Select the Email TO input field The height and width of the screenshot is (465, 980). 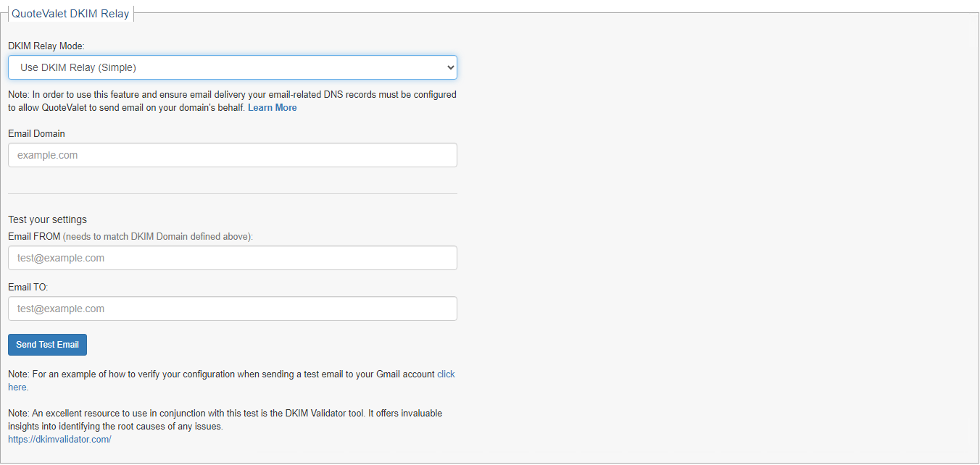[232, 309]
